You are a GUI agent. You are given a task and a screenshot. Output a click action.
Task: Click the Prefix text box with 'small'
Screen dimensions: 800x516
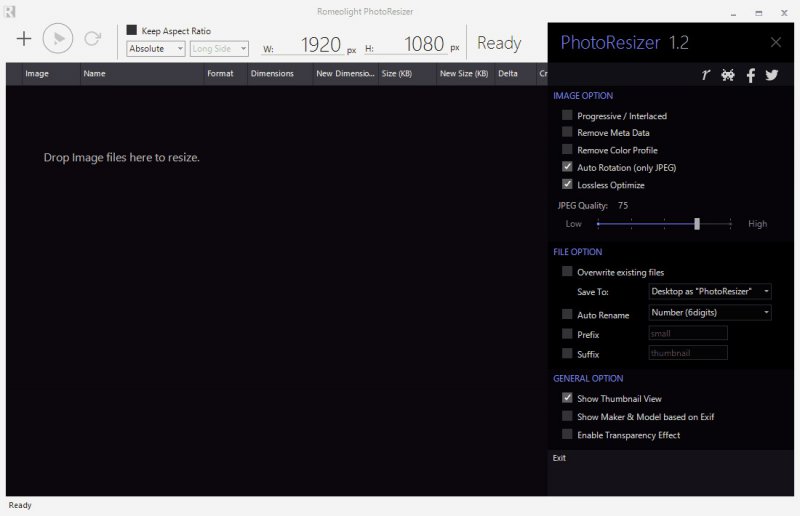(688, 333)
